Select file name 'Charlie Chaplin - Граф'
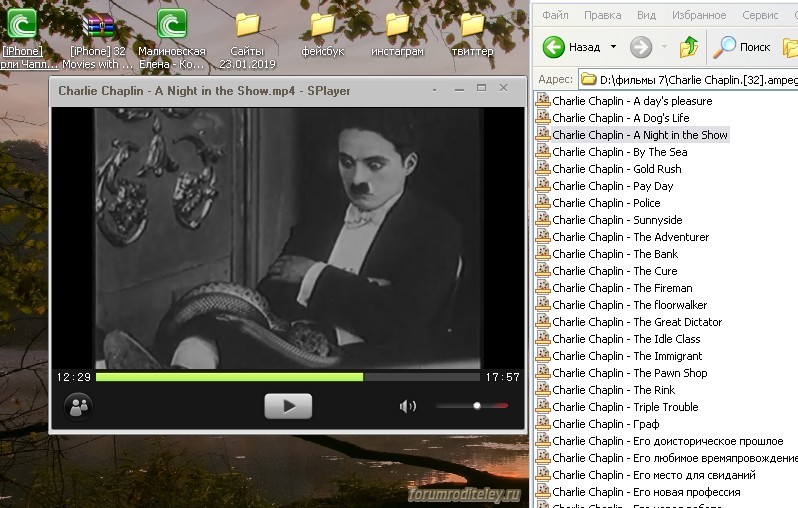798x508 pixels. 606,424
